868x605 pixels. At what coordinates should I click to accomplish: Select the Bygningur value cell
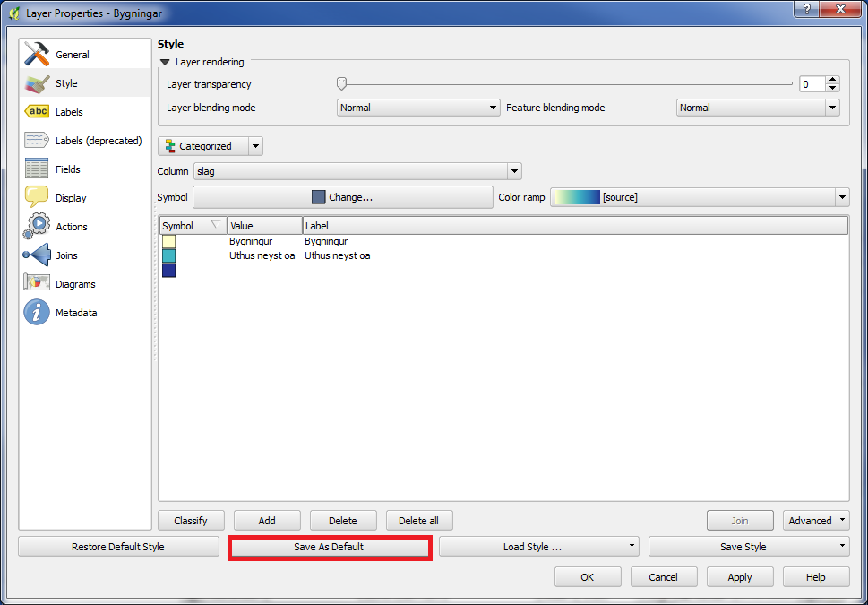(x=251, y=242)
